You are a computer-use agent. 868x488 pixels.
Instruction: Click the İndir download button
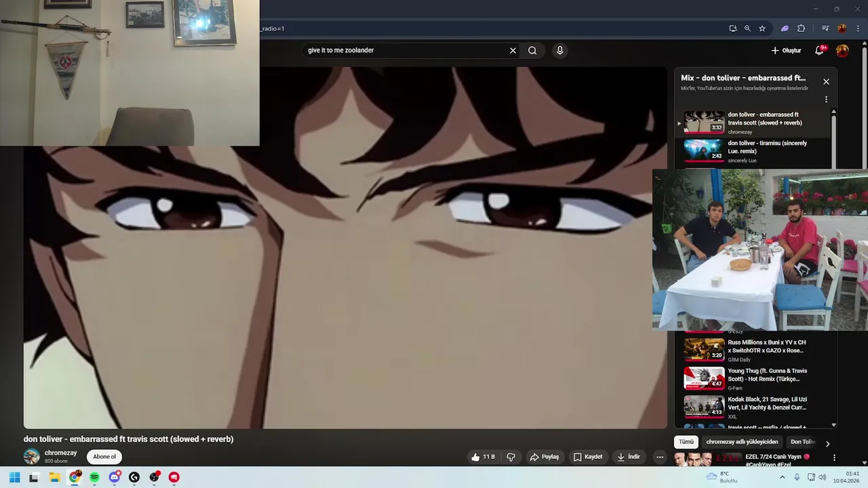(x=629, y=457)
